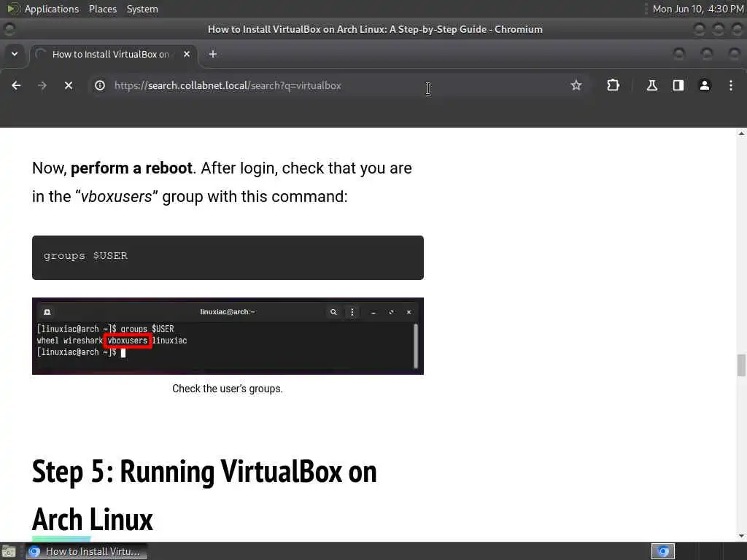Open the profile avatar menu
This screenshot has height=560, width=747.
[x=705, y=86]
